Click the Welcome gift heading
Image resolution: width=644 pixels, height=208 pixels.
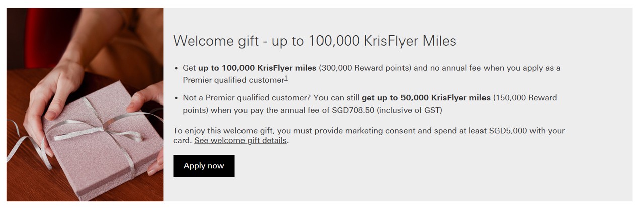(x=314, y=41)
